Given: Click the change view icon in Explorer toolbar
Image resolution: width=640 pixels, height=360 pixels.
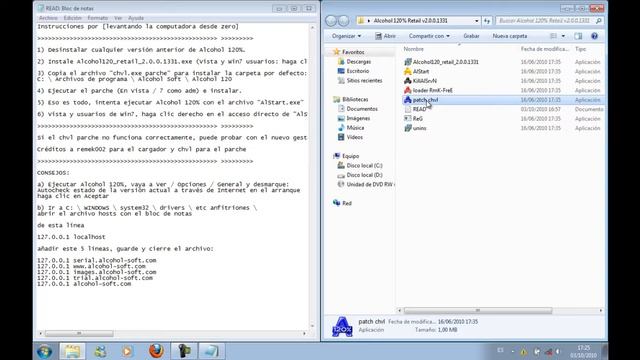Looking at the screenshot, I should click(553, 36).
